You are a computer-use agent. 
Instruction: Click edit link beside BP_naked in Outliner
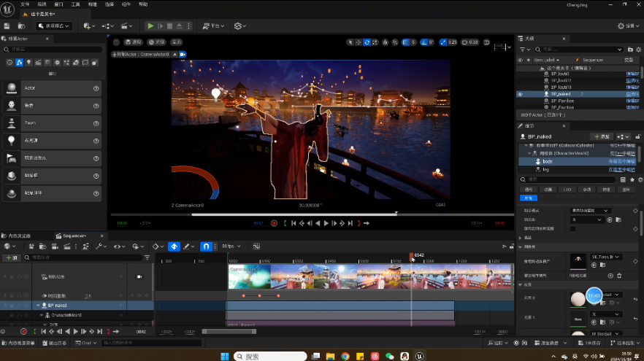(x=632, y=94)
